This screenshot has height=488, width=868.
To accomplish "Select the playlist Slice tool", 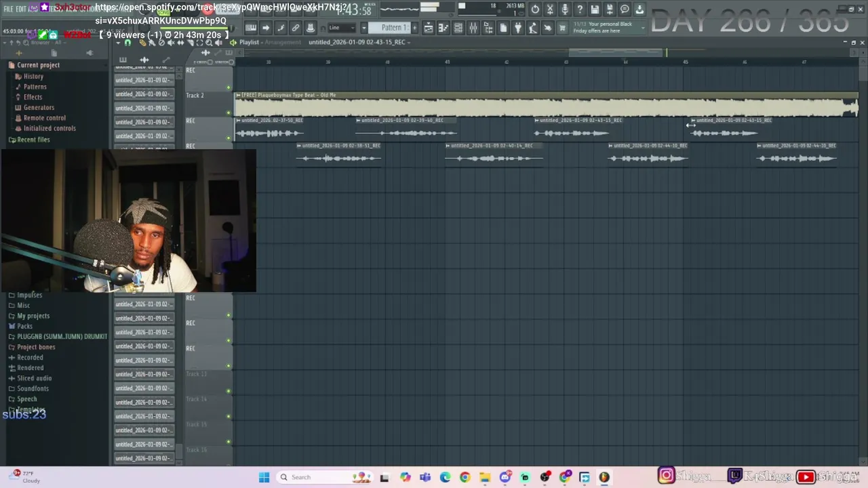I will click(x=190, y=43).
